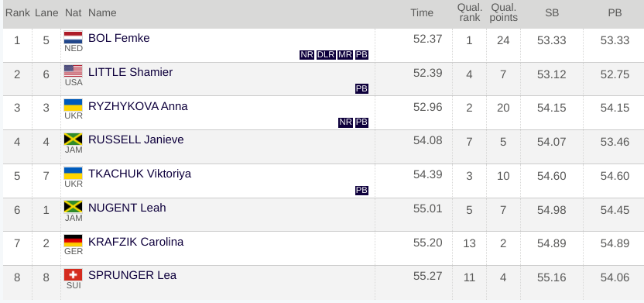Viewport: 644px width, 303px height.
Task: Open SPRUNGER Lea athlete link
Action: click(x=132, y=275)
